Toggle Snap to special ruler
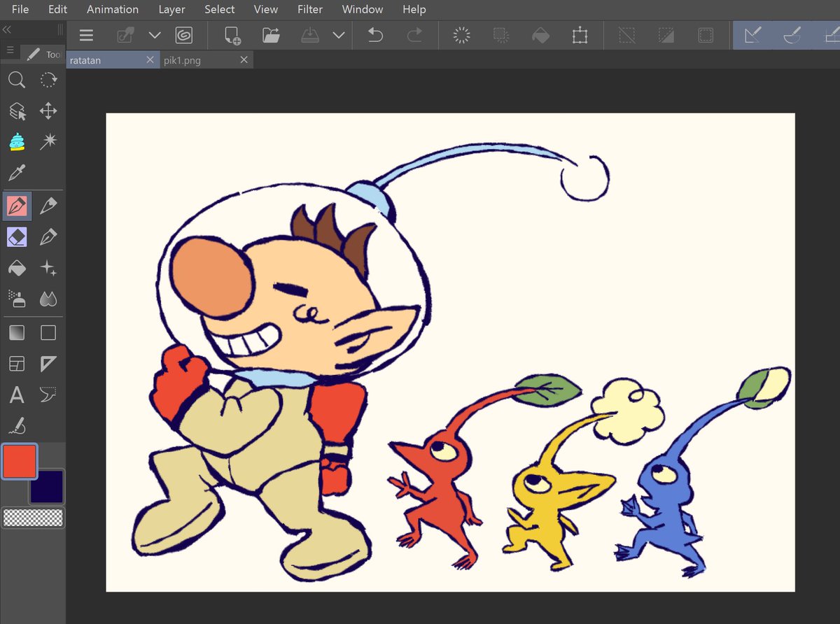840x624 pixels. click(792, 35)
